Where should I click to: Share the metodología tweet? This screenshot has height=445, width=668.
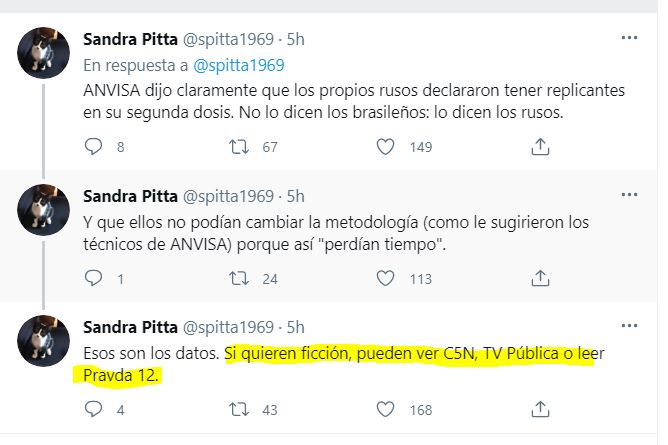coord(539,279)
